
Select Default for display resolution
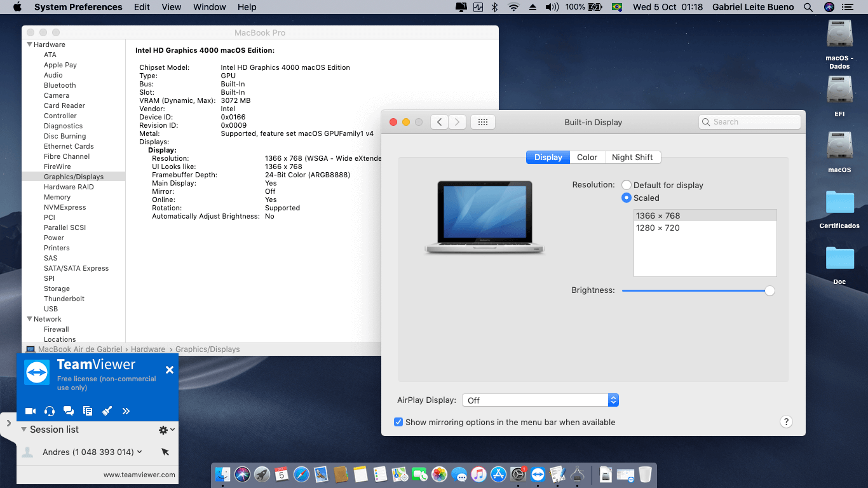click(x=627, y=185)
